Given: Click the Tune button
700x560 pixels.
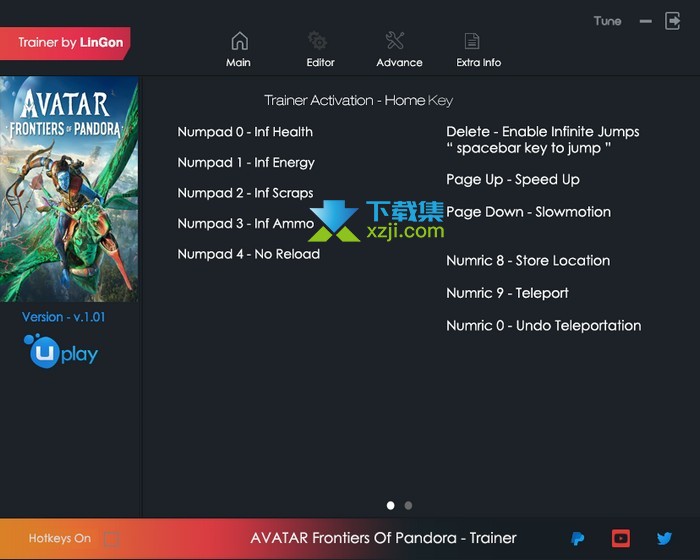Looking at the screenshot, I should pos(607,21).
